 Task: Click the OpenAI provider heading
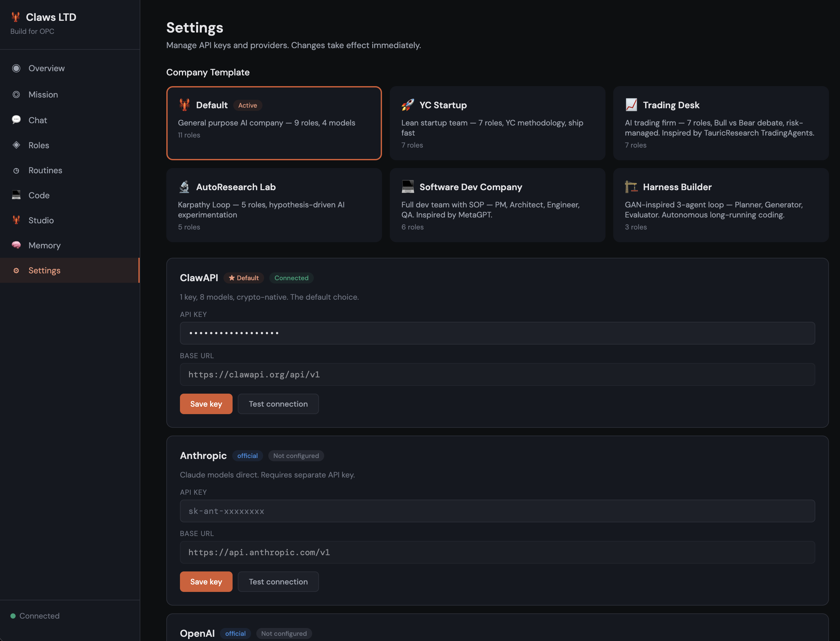click(x=197, y=634)
